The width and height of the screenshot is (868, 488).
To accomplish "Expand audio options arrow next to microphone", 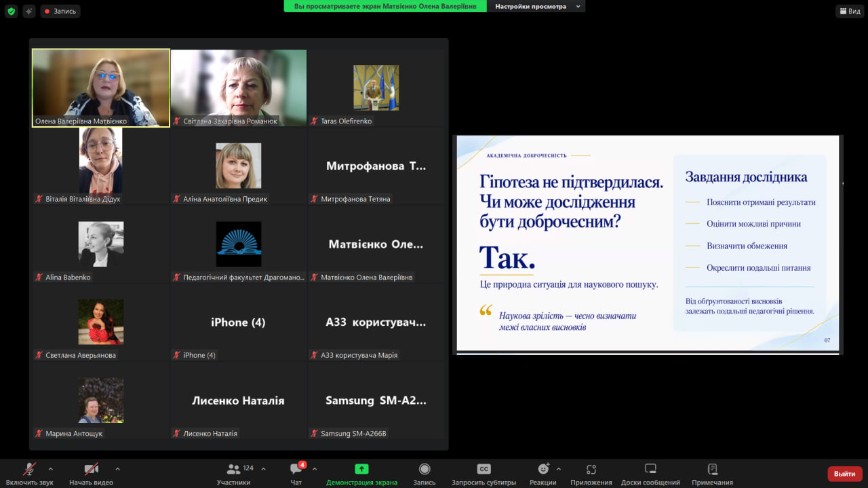I will [x=50, y=469].
